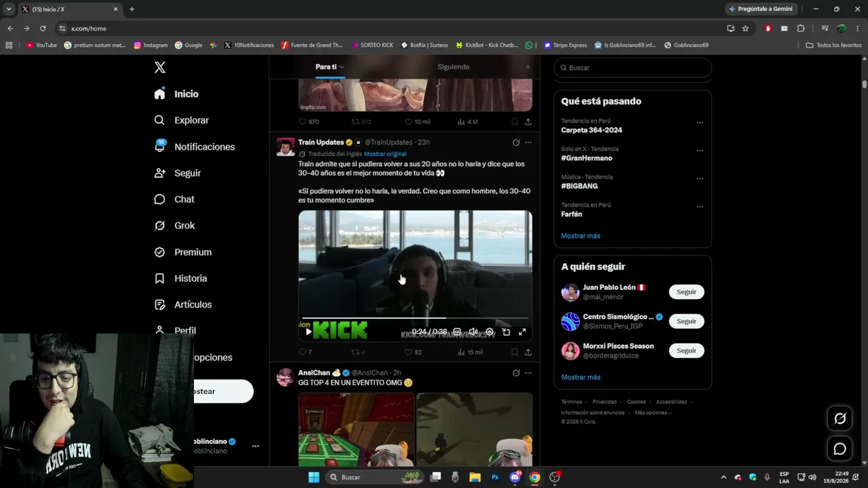Open Grok explain on Train Updates post
This screenshot has width=868, height=488.
516,142
